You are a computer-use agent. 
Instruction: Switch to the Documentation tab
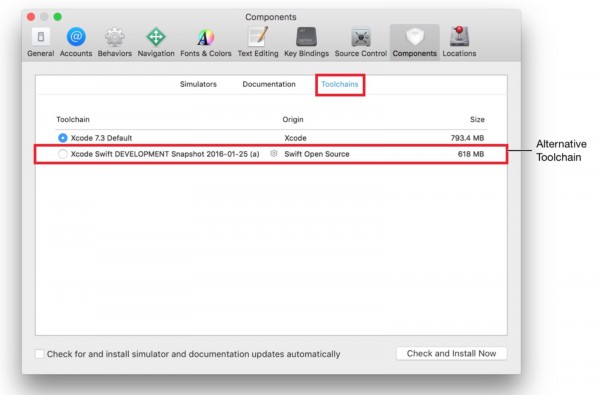269,84
